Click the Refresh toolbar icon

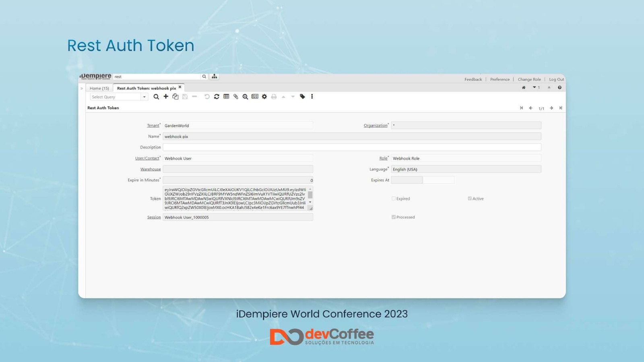(217, 97)
